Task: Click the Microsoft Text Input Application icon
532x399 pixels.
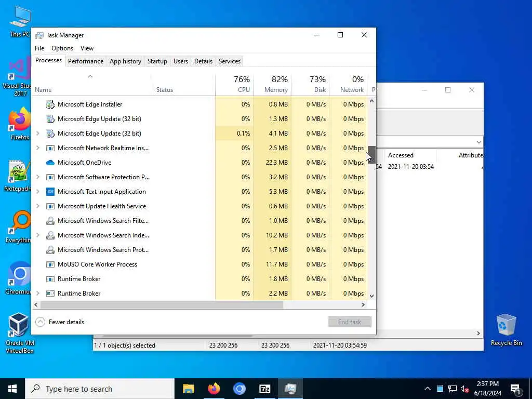Action: pyautogui.click(x=50, y=192)
